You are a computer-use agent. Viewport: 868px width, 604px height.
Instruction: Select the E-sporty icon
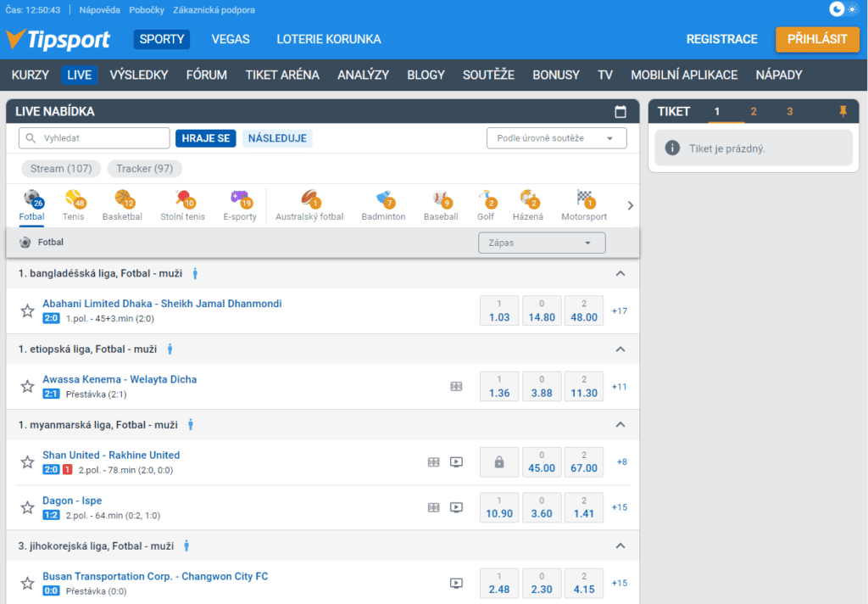point(240,205)
